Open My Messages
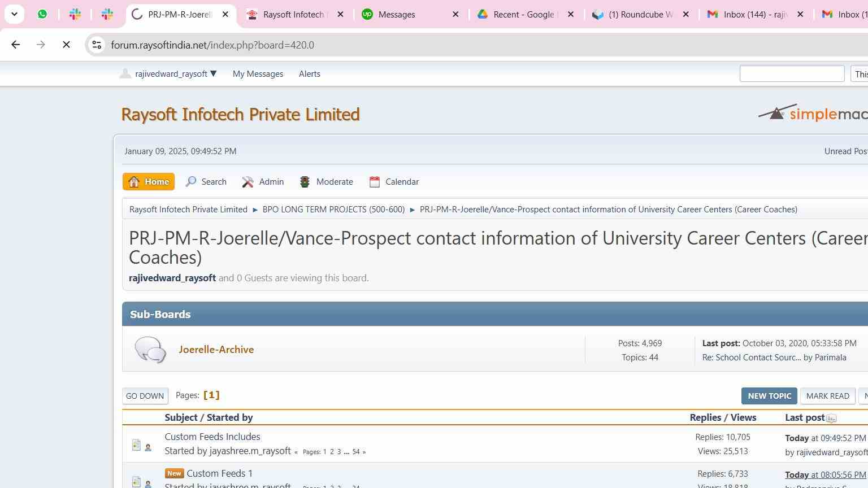The width and height of the screenshot is (868, 488). pos(258,74)
